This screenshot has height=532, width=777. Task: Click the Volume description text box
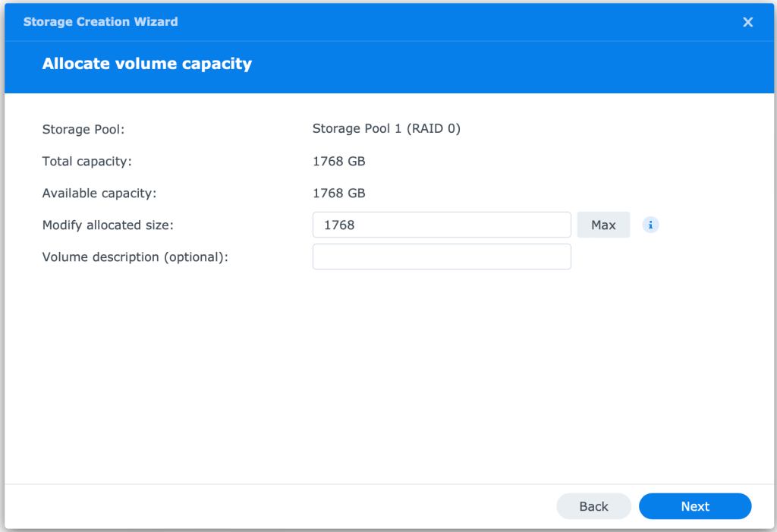point(442,257)
